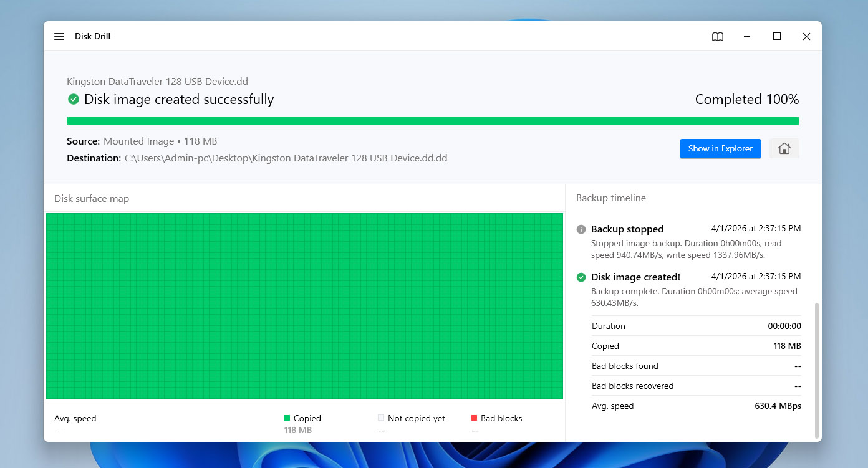Select the 'Backup stopped' timeline entry
868x468 pixels.
[x=627, y=229]
